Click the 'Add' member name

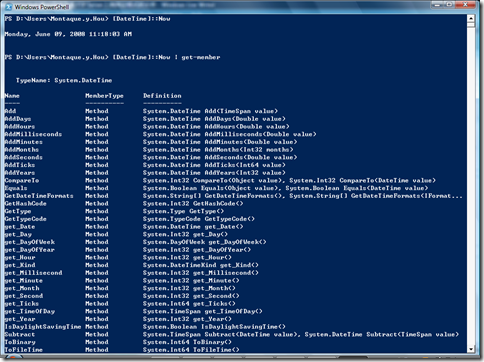point(10,111)
